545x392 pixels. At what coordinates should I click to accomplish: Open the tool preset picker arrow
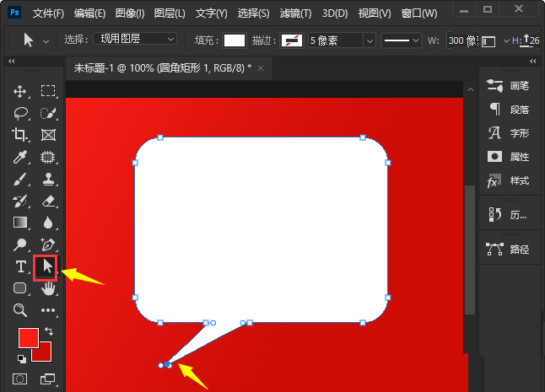(46, 41)
